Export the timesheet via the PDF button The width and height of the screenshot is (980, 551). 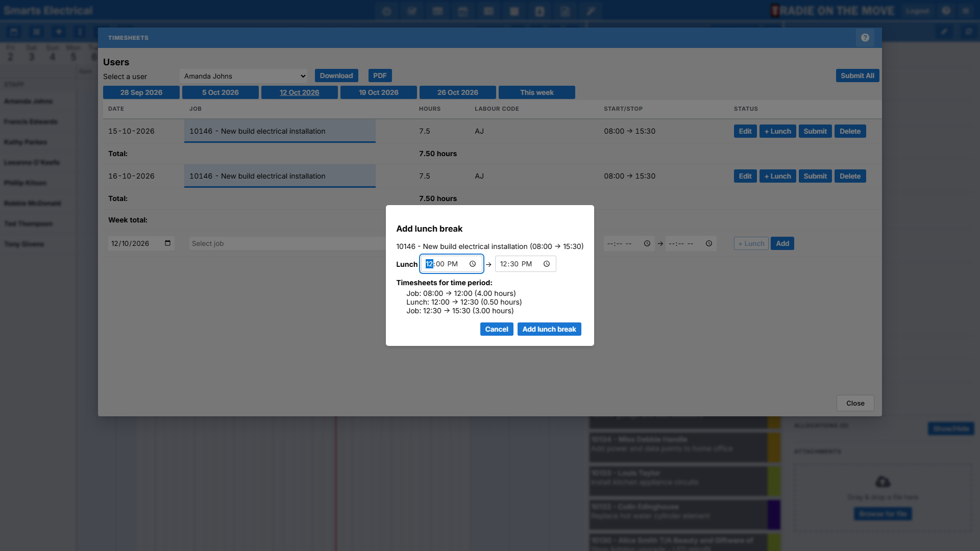pos(380,76)
